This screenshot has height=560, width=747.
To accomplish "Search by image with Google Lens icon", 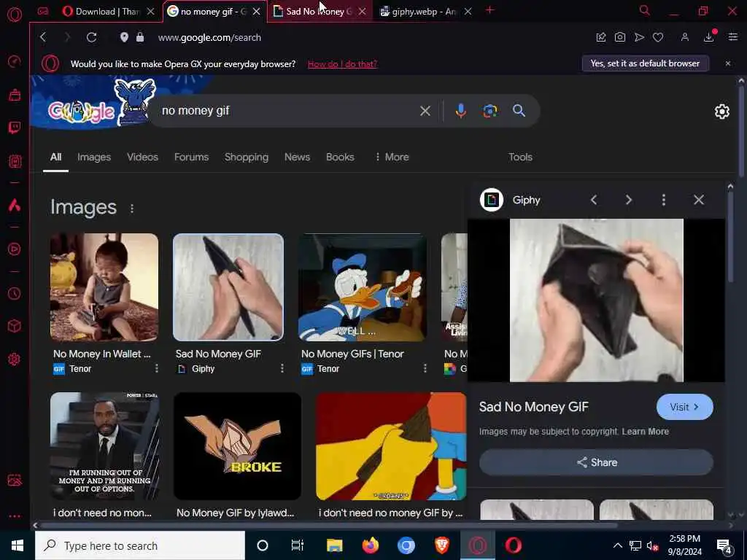I will (489, 111).
